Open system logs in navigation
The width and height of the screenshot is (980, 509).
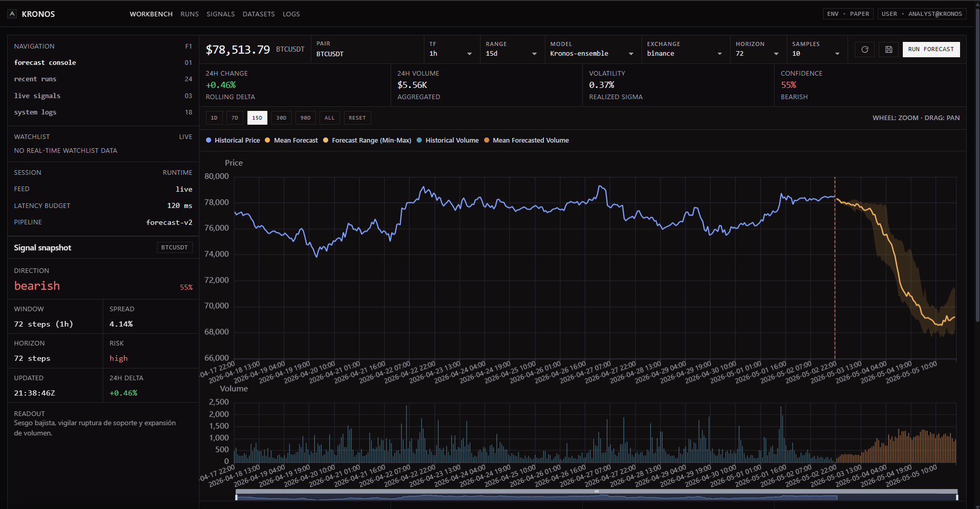click(x=103, y=112)
